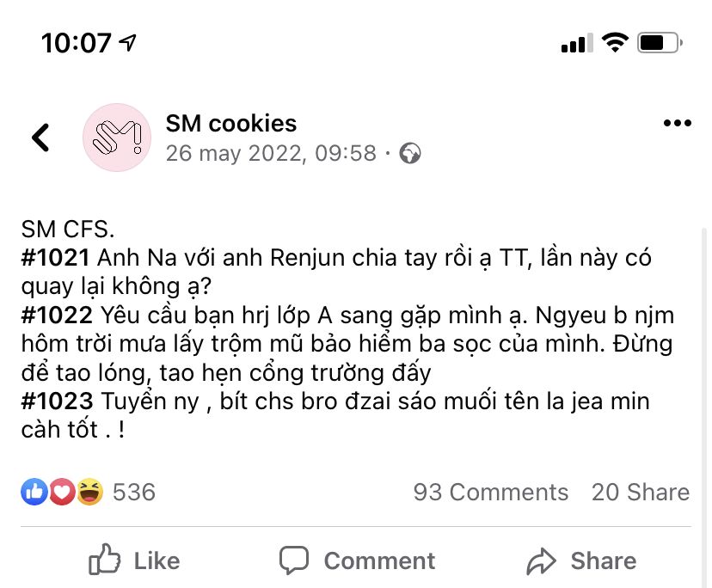
Task: View the 93 Comments list
Action: (490, 492)
